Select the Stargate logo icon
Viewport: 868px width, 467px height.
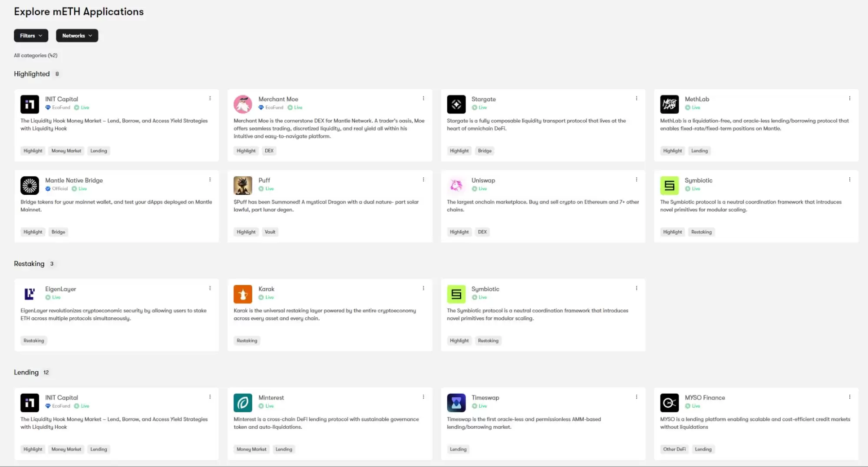pyautogui.click(x=456, y=104)
